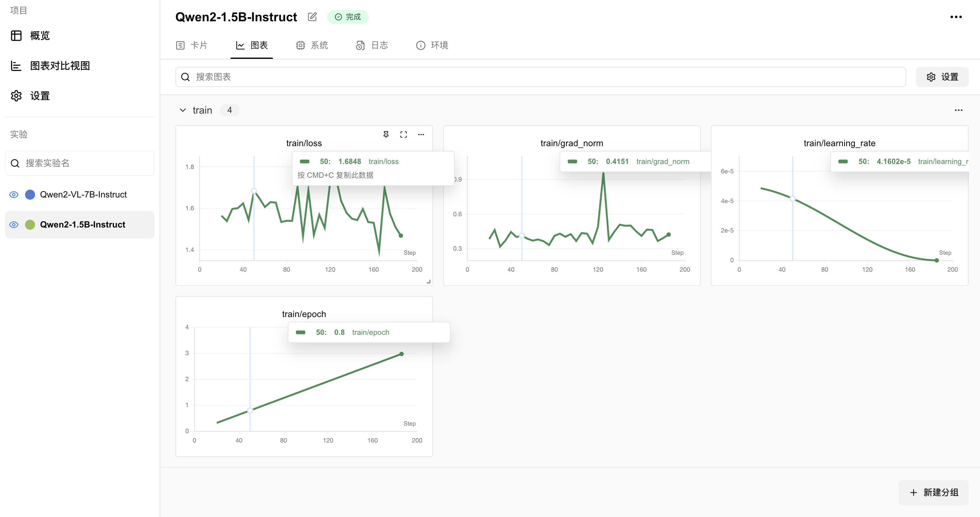This screenshot has width=980, height=517.
Task: Select the Qwen2-VL-7B-Instruct experiment
Action: 83,195
